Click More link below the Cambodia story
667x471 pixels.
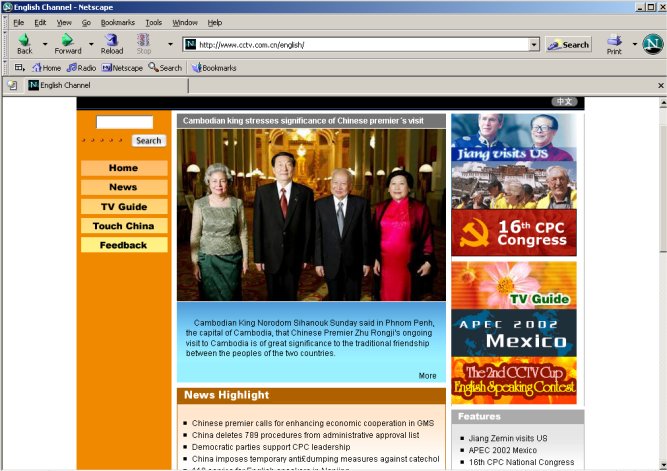(428, 376)
